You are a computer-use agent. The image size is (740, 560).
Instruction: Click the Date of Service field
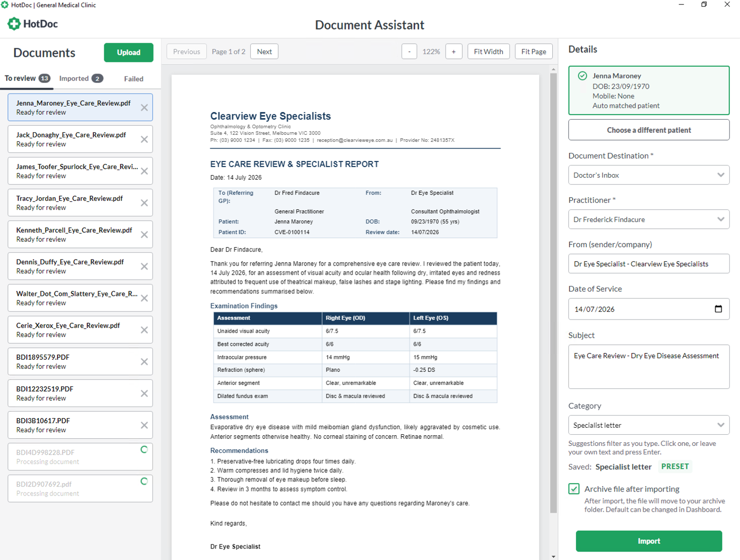(649, 309)
